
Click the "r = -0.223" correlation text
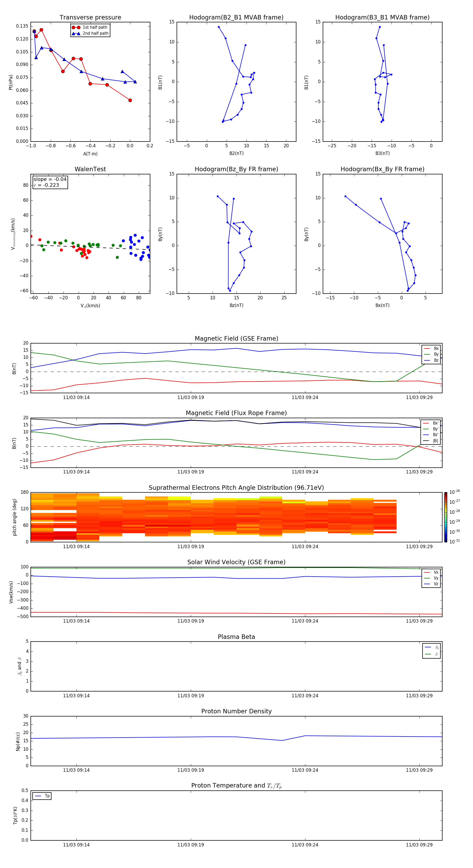pos(47,185)
